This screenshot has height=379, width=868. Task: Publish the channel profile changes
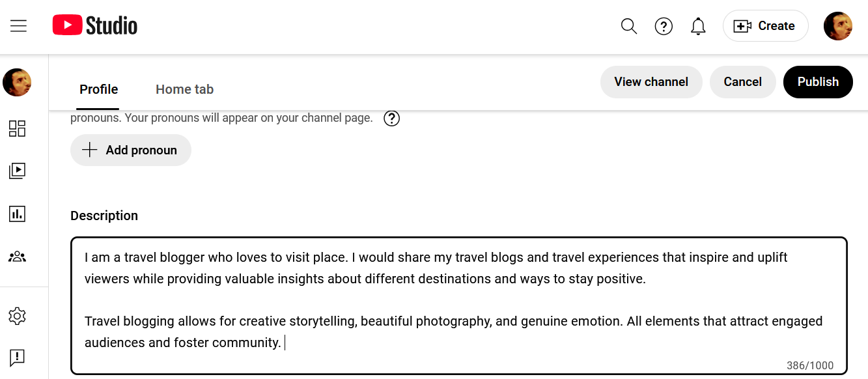[x=818, y=82]
